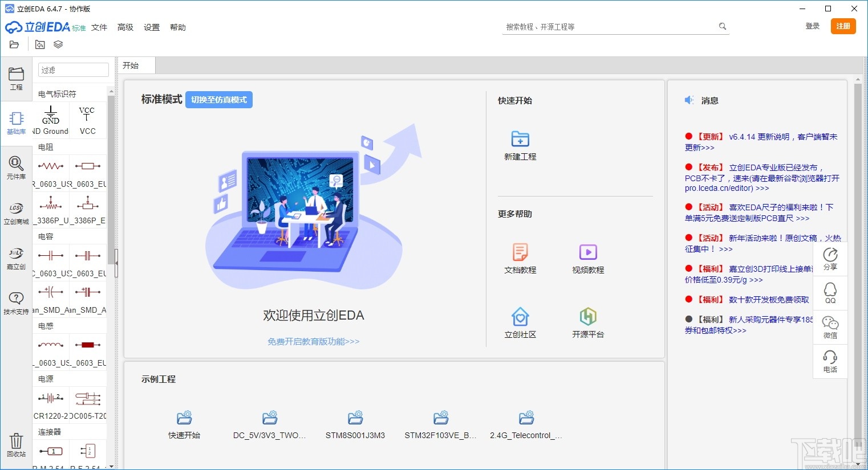Click the 微信 WeChat share icon

[830, 328]
